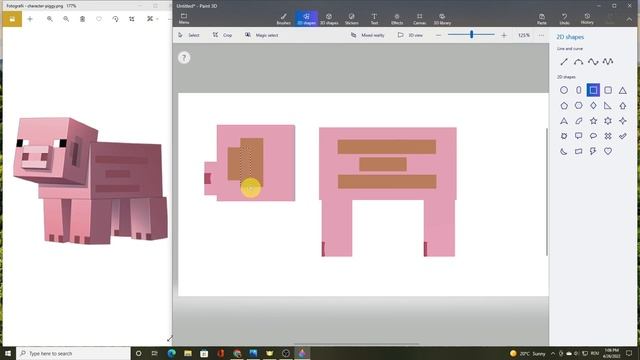The width and height of the screenshot is (640, 360).
Task: Click See all photos in Photos window
Action: (12, 19)
